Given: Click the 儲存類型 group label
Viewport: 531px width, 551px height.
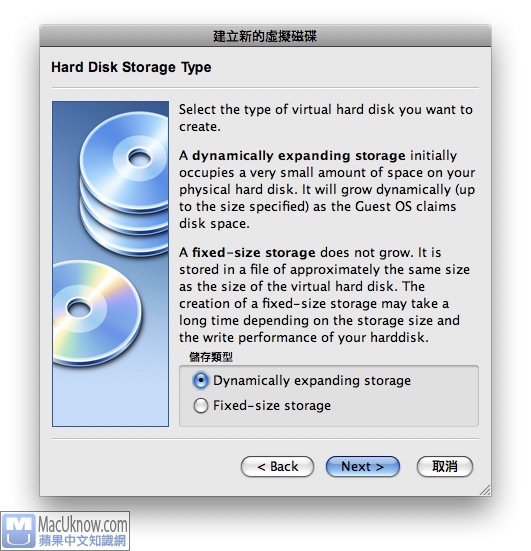Looking at the screenshot, I should [211, 357].
